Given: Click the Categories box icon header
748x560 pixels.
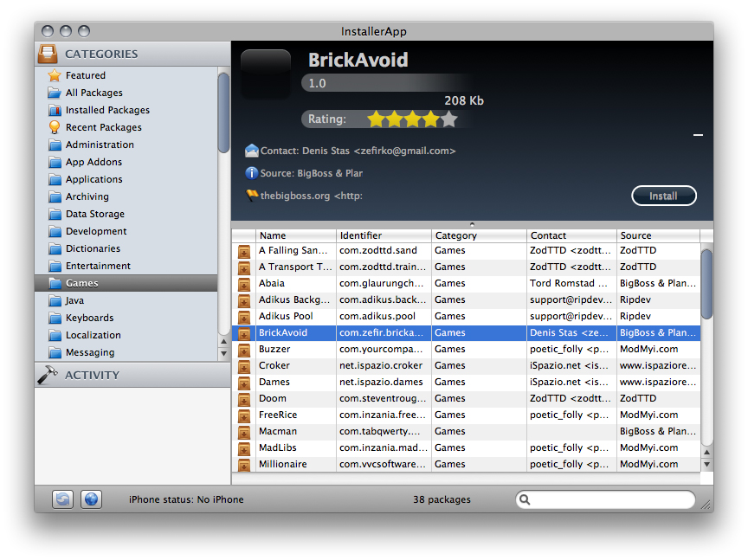Looking at the screenshot, I should point(48,54).
